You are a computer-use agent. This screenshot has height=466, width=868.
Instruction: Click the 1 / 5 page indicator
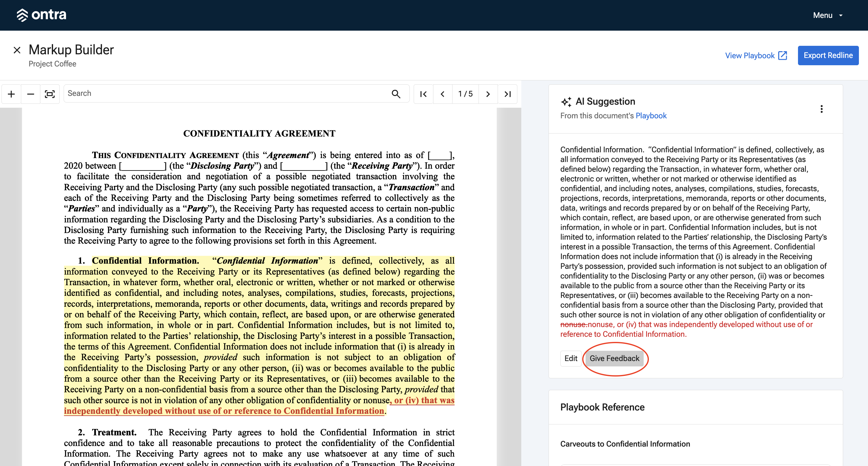[465, 94]
